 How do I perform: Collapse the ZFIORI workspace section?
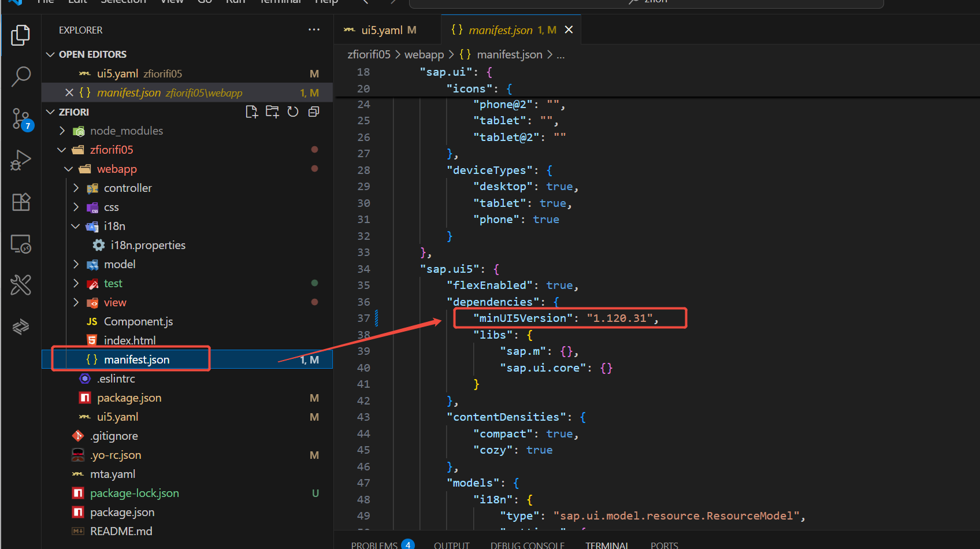pyautogui.click(x=50, y=112)
